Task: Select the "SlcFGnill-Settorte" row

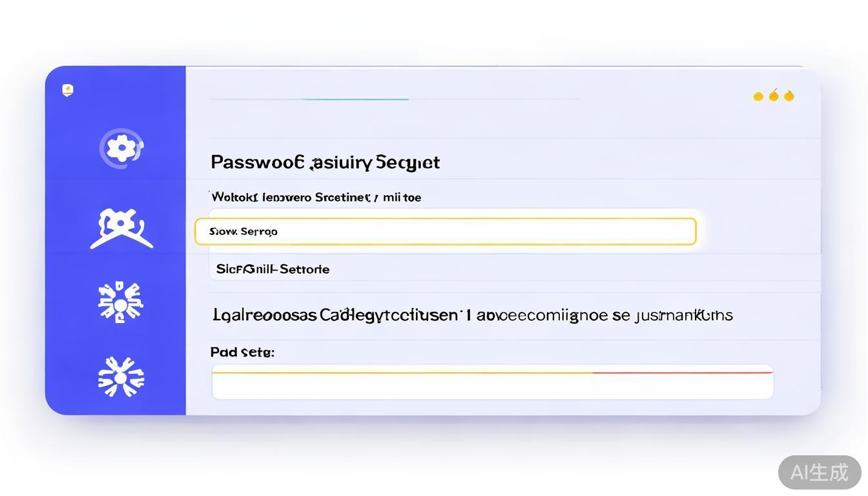Action: click(x=273, y=269)
